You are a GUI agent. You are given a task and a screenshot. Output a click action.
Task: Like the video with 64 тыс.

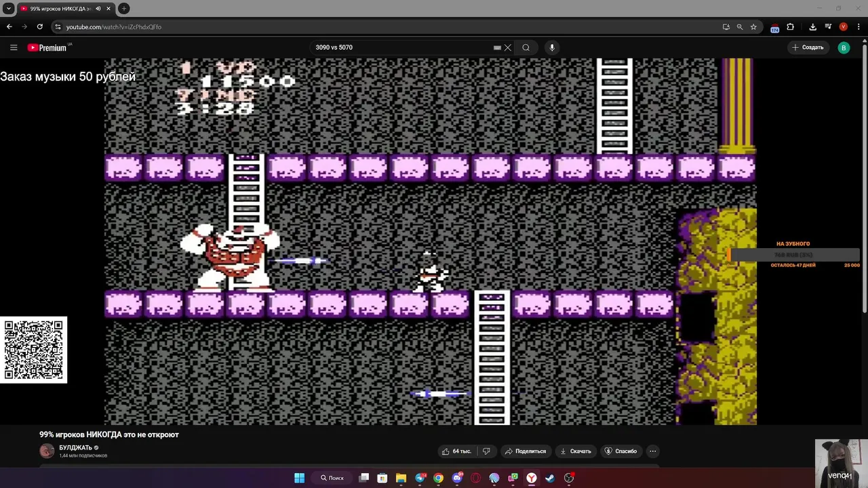456,451
